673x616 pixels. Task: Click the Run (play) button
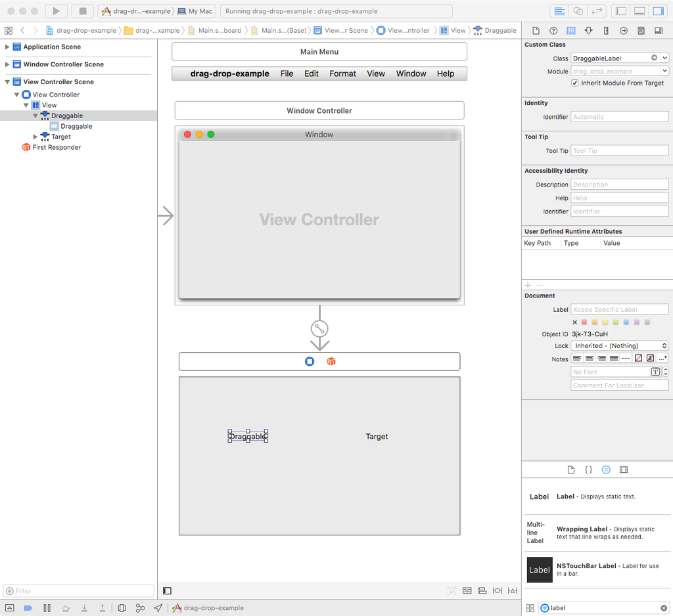pyautogui.click(x=57, y=11)
